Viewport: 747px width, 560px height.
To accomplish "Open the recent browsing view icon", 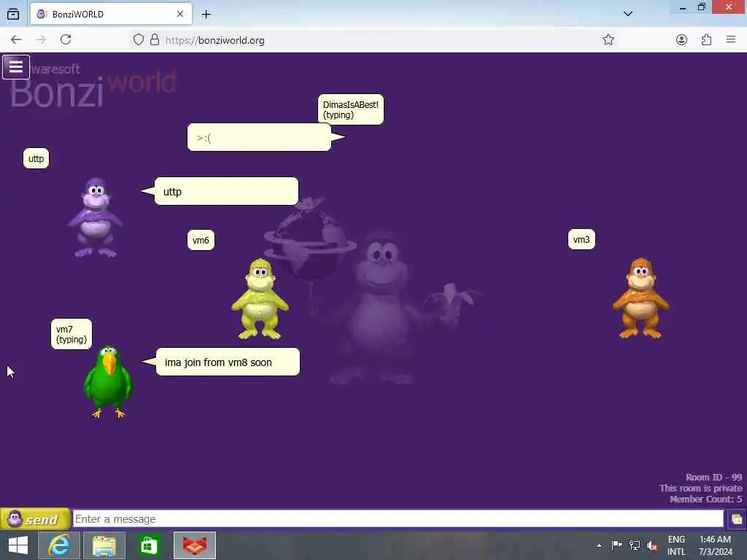I will (x=13, y=15).
